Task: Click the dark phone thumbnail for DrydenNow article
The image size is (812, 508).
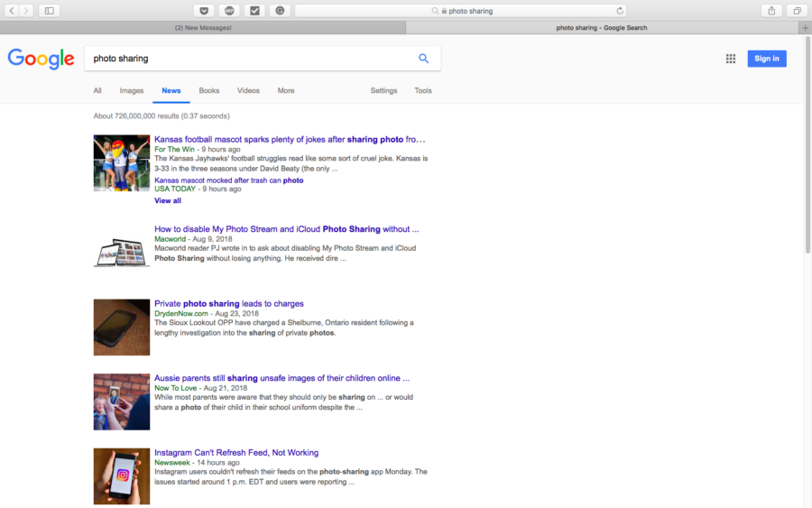Action: tap(122, 328)
